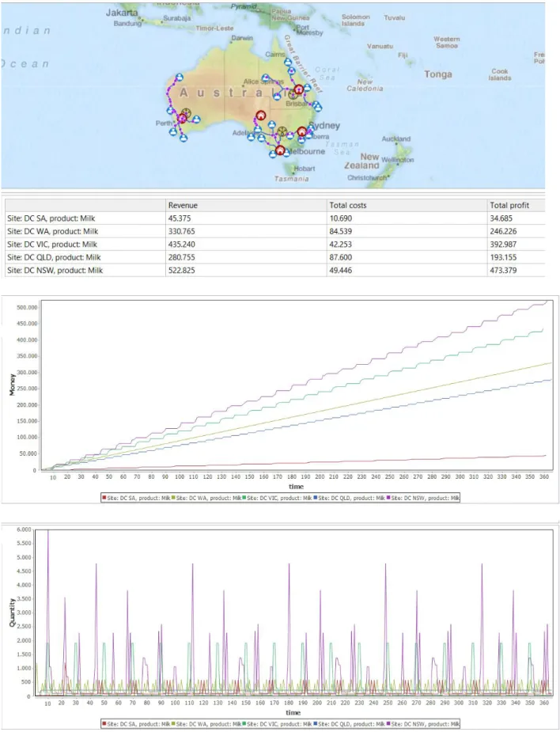Viewport: 560px width, 732px height.
Task: Click the total profit value 34.685
Action: tap(501, 218)
